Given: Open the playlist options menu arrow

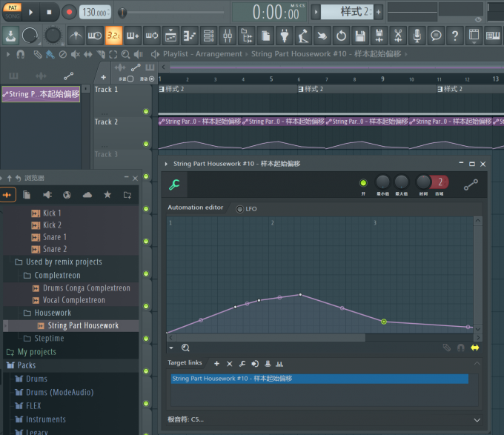Looking at the screenshot, I should (x=8, y=54).
